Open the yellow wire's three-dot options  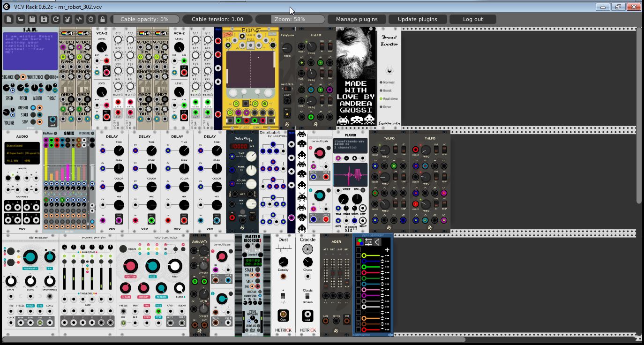point(387,255)
